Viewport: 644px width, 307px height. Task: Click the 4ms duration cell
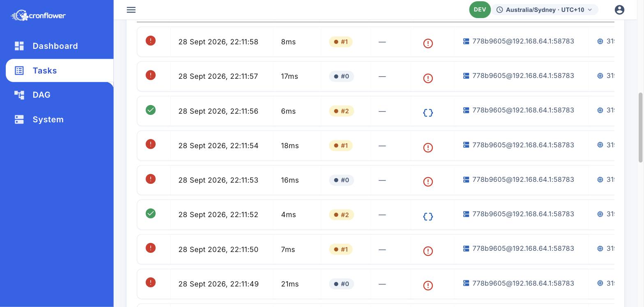click(x=288, y=215)
